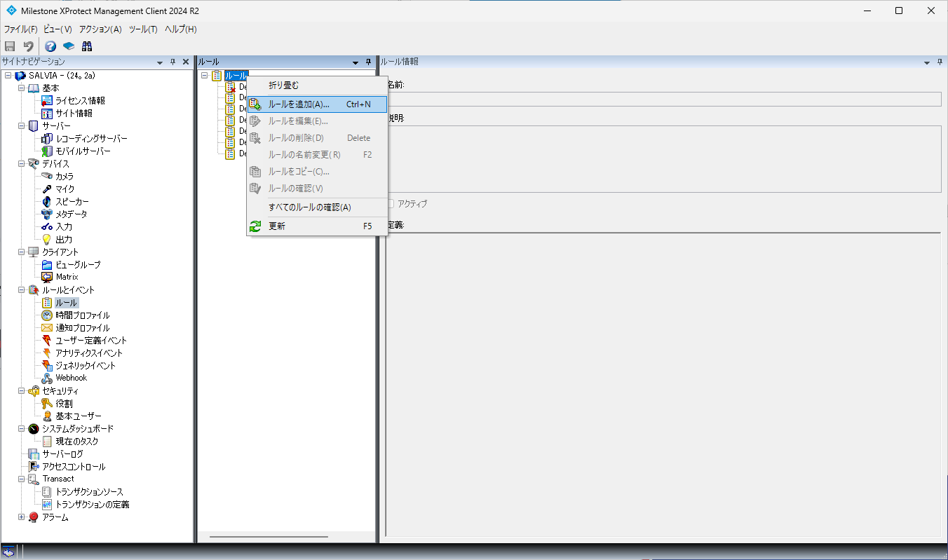
Task: Click the binoculars search toolbar icon
Action: (x=87, y=46)
